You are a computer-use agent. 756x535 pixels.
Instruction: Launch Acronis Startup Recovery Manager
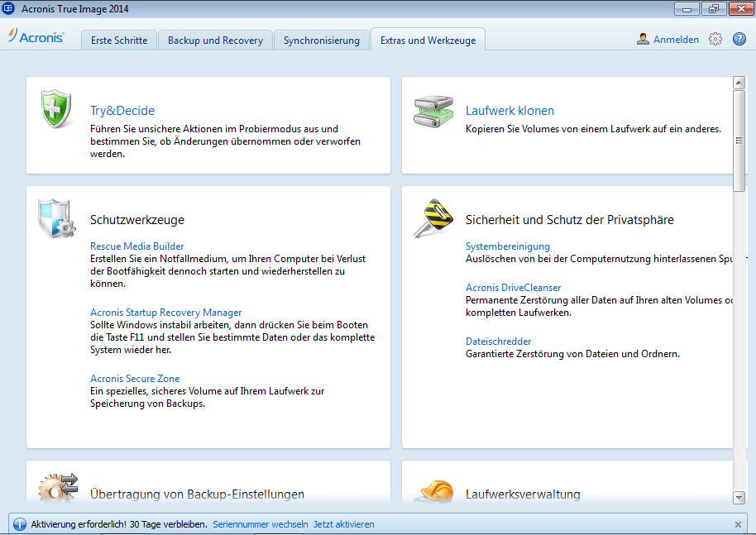165,313
